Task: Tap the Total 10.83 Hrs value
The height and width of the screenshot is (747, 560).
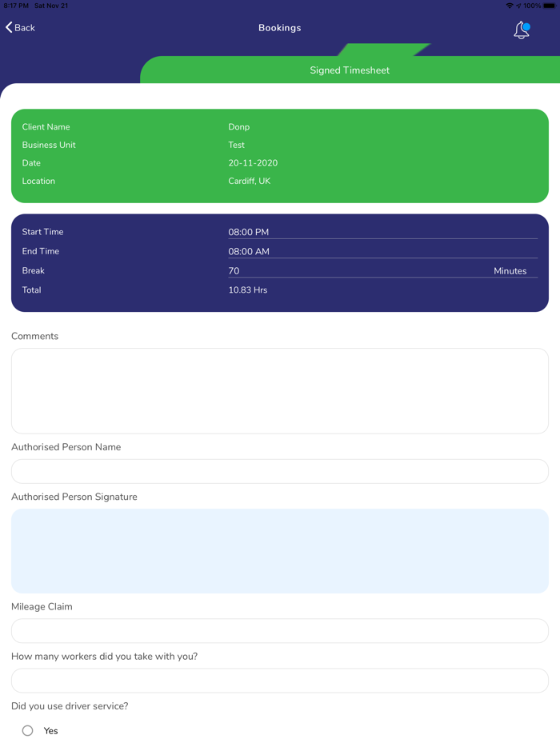Action: coord(248,290)
